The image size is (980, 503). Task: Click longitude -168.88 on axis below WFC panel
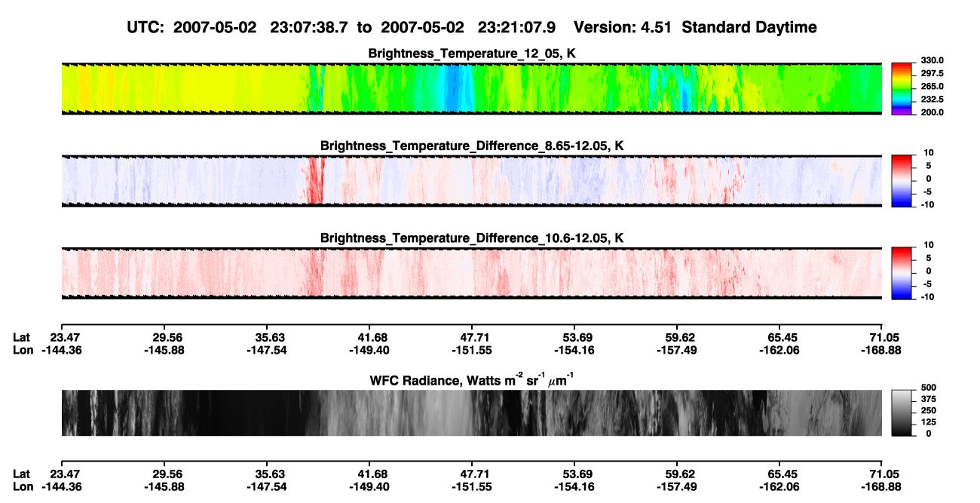coord(883,486)
